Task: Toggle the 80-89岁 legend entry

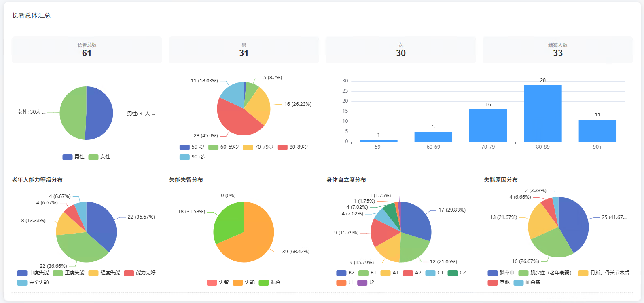Action: pyautogui.click(x=293, y=147)
